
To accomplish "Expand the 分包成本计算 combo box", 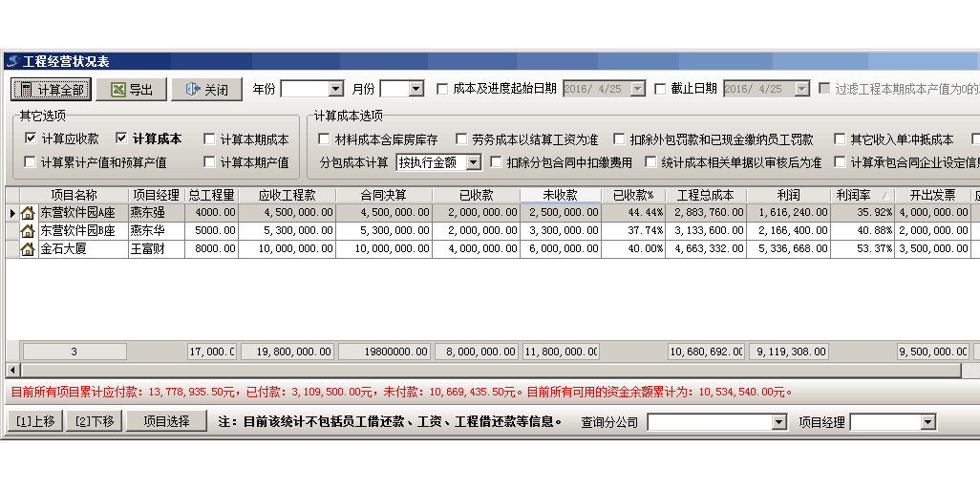I will [x=473, y=162].
